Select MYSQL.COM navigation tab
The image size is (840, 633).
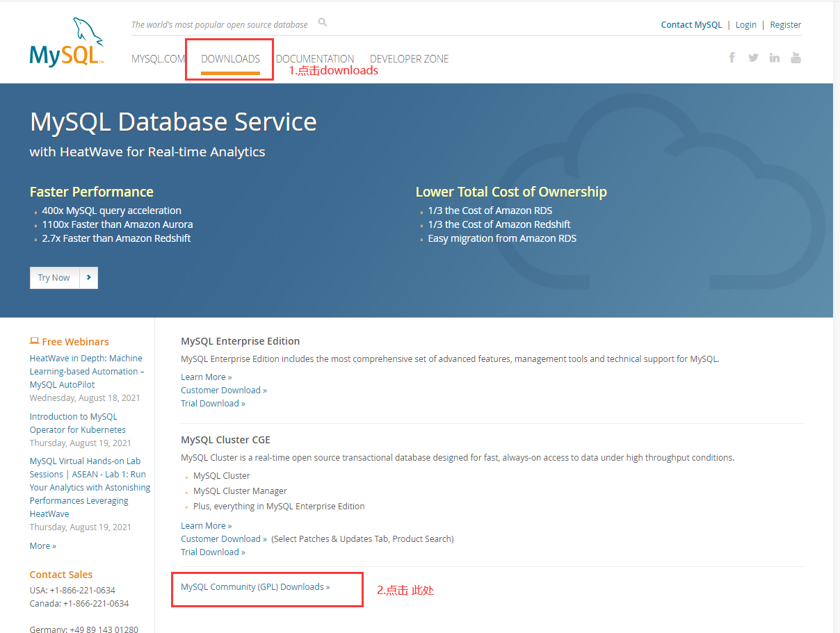(159, 59)
